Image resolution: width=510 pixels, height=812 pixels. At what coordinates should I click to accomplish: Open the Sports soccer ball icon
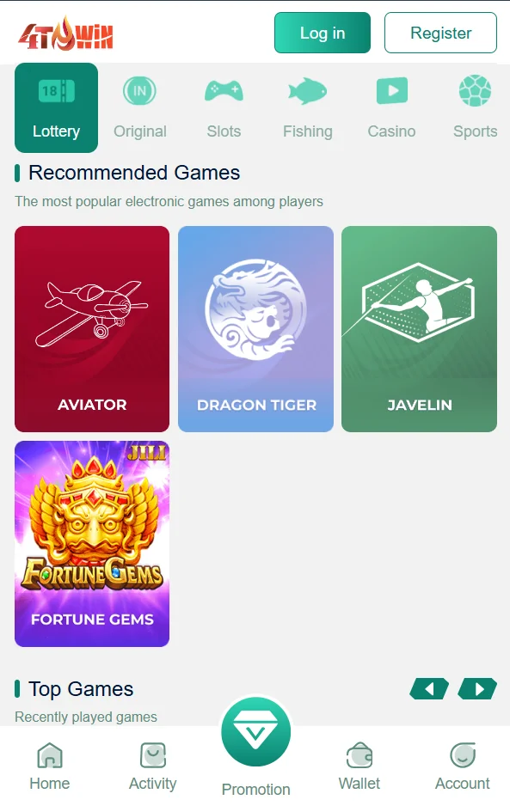point(475,91)
